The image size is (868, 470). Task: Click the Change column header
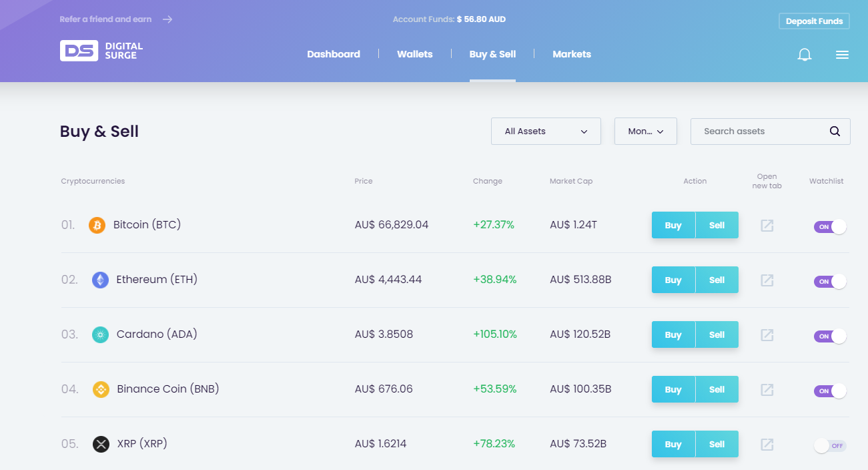[488, 181]
